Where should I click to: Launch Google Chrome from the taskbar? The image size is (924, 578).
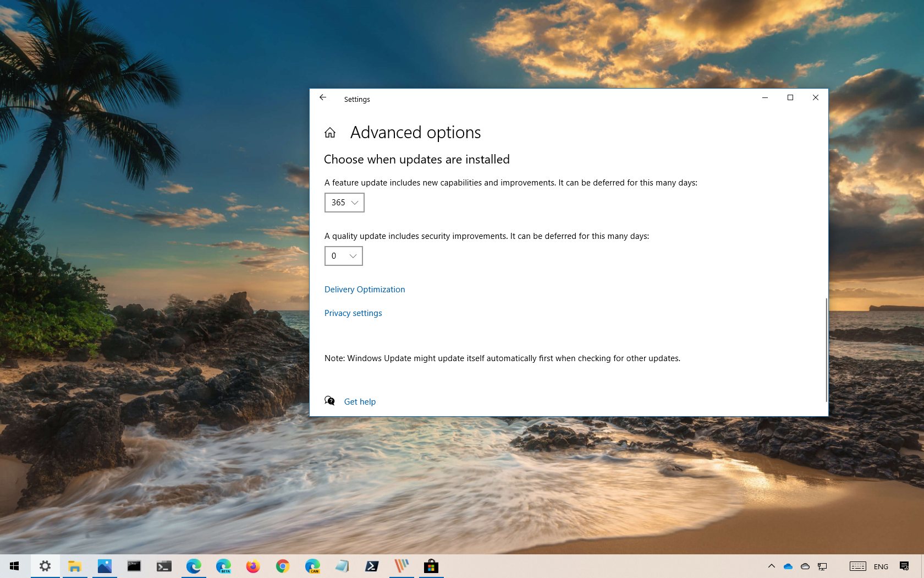(283, 566)
